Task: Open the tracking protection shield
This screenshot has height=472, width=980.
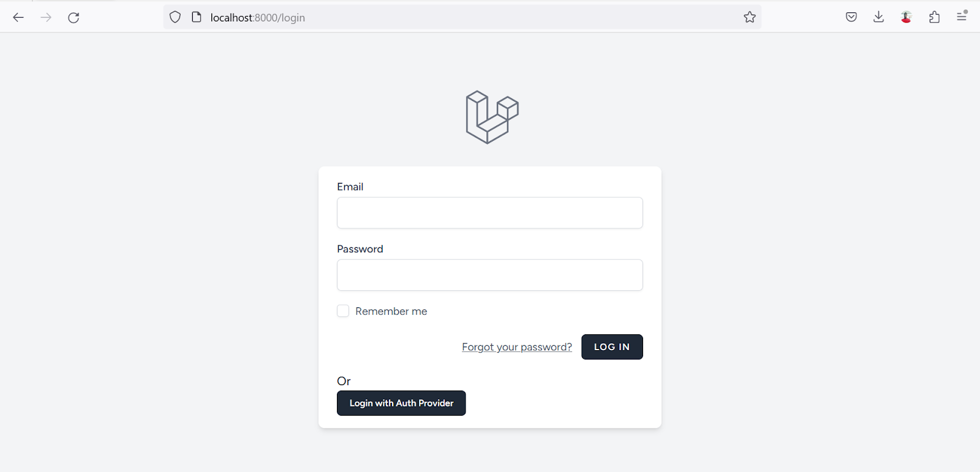Action: coord(175,17)
